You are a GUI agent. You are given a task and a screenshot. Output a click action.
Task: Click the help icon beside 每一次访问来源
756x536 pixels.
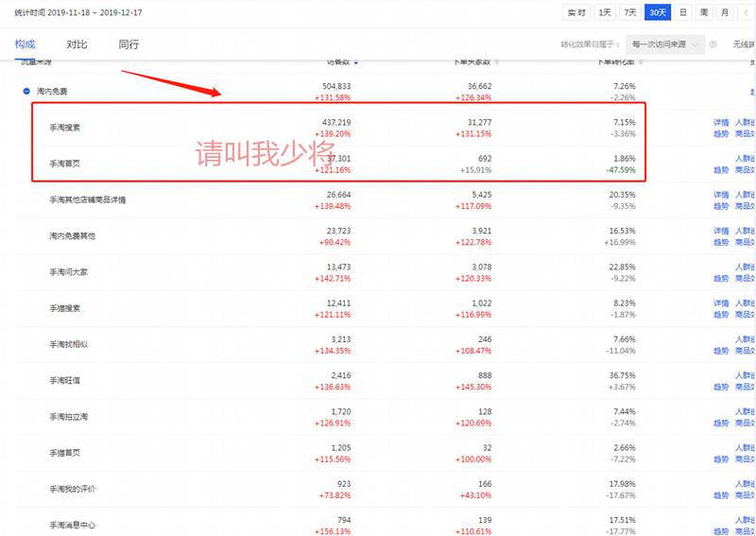[713, 44]
